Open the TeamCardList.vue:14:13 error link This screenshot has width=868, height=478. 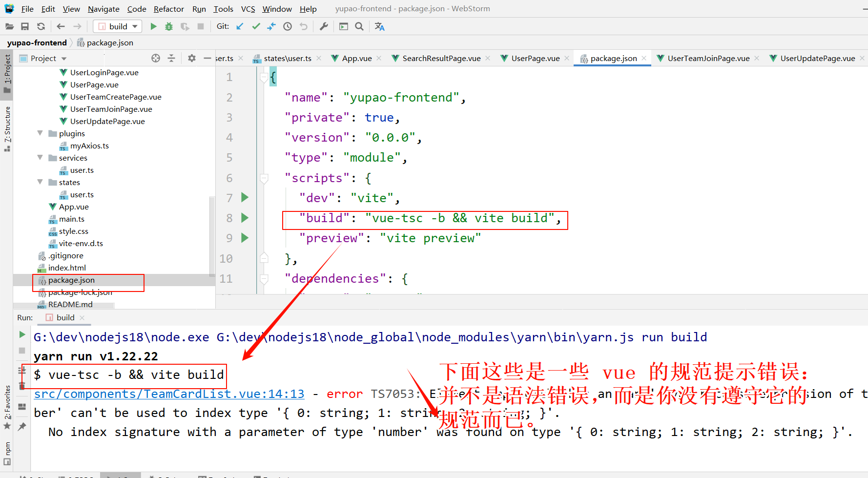point(169,394)
